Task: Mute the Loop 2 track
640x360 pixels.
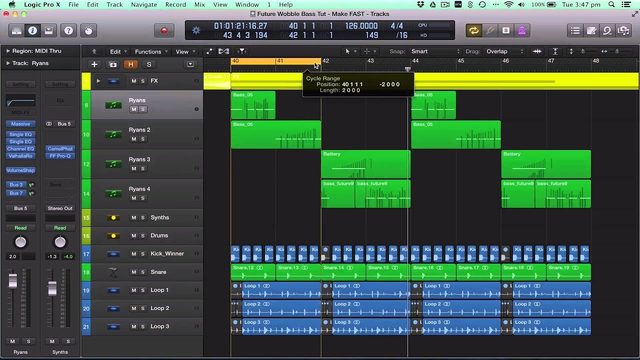Action: (x=133, y=308)
